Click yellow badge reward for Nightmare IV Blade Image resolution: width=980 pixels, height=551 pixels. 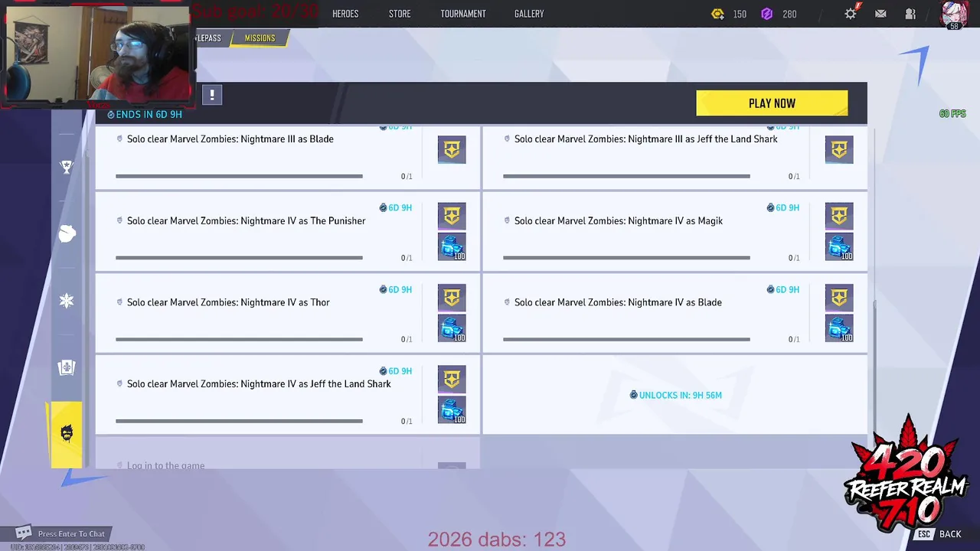839,298
